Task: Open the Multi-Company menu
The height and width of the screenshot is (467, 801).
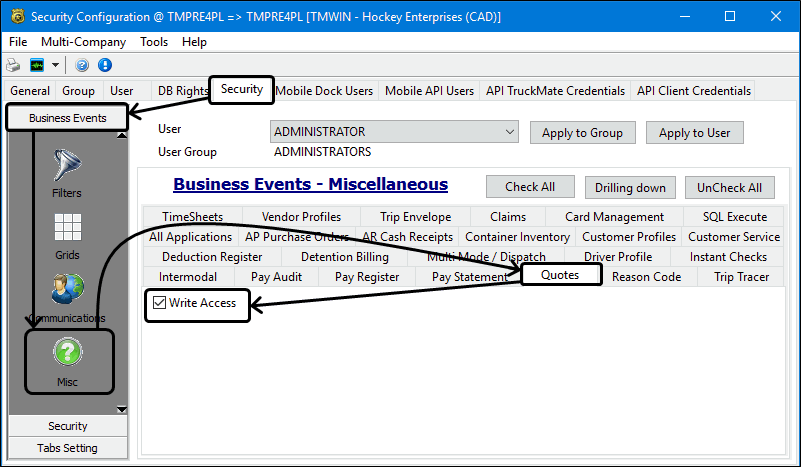Action: [83, 42]
